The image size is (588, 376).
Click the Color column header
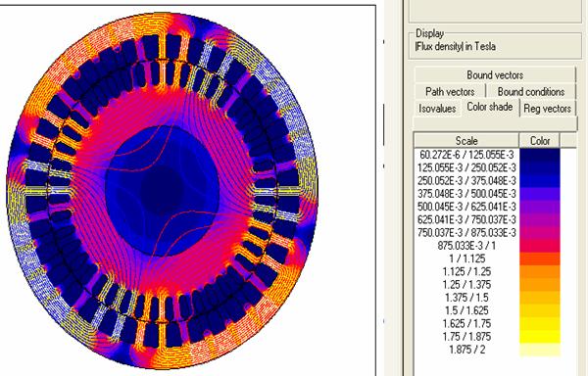pyautogui.click(x=540, y=141)
